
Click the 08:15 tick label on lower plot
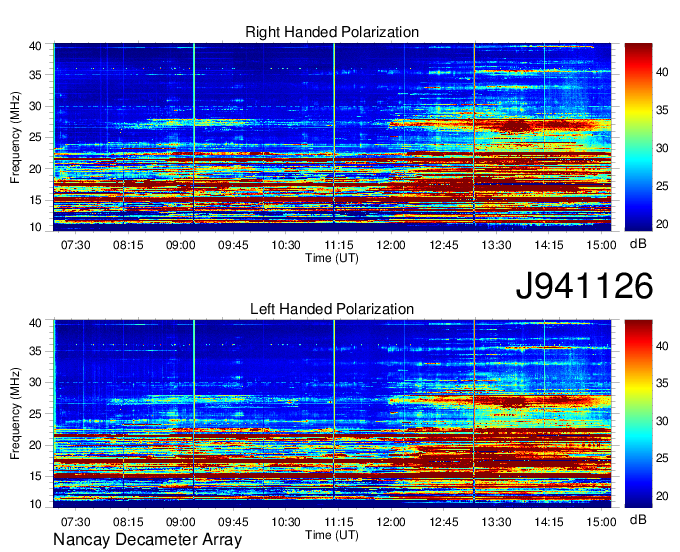pyautogui.click(x=128, y=522)
